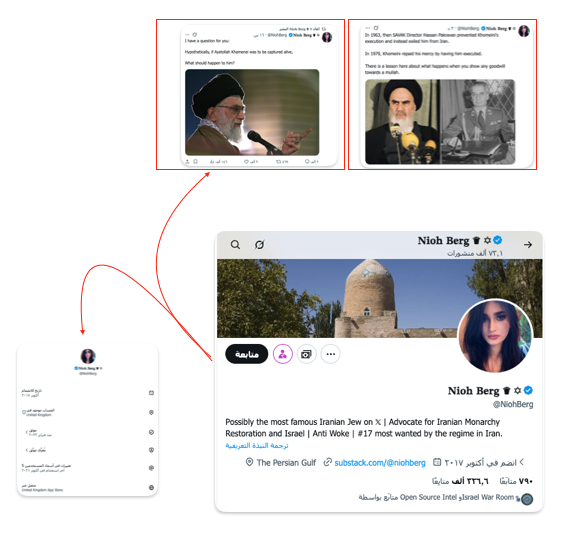This screenshot has width=565, height=541.
Task: Open the three-dots more options button
Action: [331, 354]
